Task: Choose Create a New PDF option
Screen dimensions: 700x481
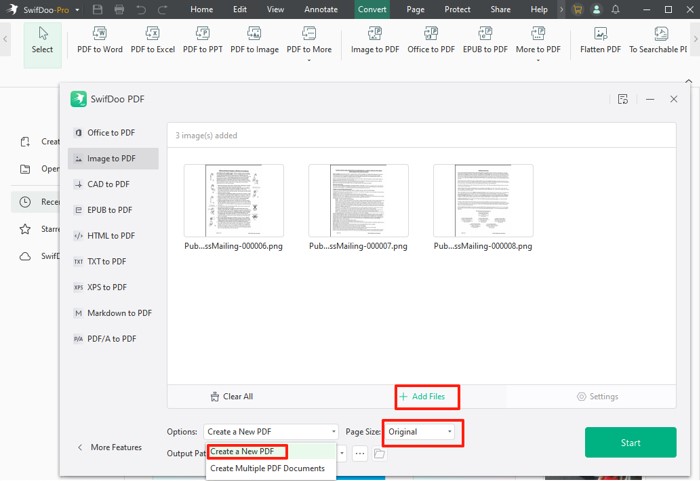Action: pyautogui.click(x=271, y=452)
